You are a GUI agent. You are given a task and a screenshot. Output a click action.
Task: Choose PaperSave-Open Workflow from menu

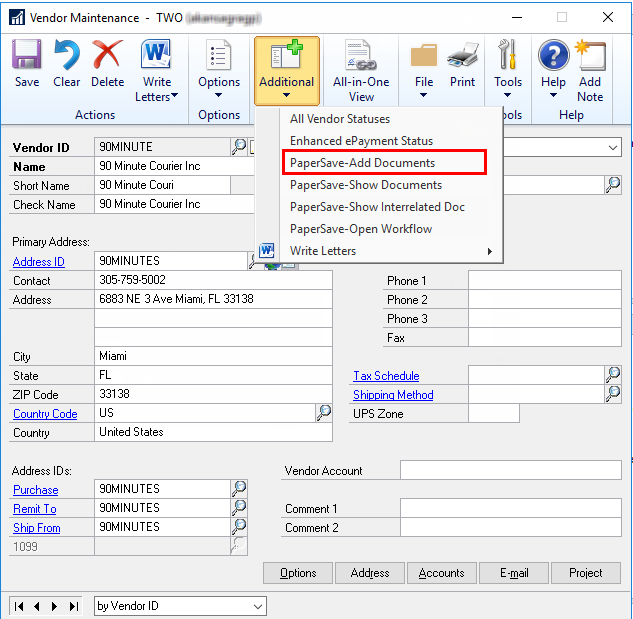click(361, 229)
